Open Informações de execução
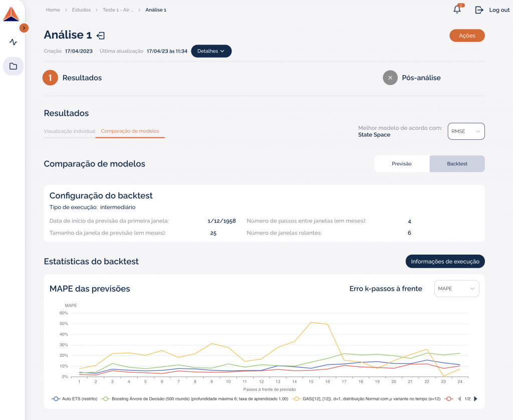The height and width of the screenshot is (420, 513). (445, 261)
